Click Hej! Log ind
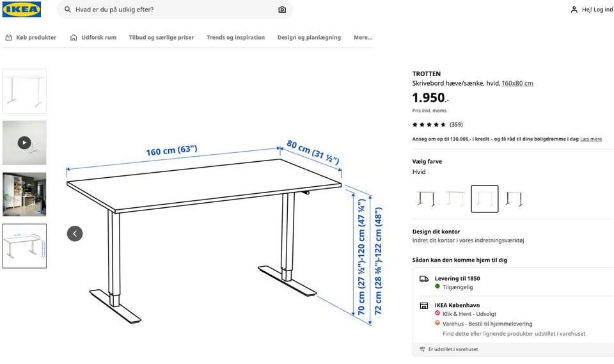The width and height of the screenshot is (614, 364). (597, 10)
